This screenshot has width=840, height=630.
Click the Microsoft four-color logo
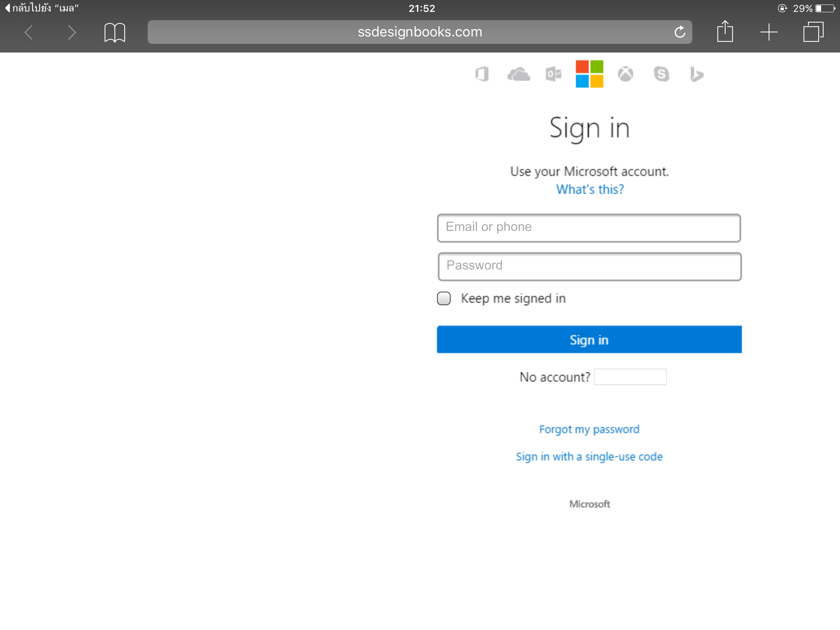coord(589,74)
